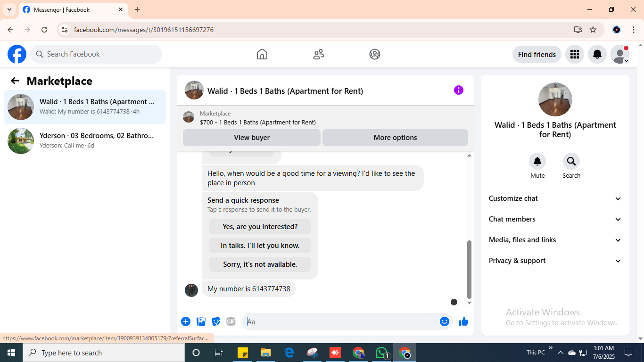
Task: Open the Walid conversation in the list
Action: [x=85, y=107]
